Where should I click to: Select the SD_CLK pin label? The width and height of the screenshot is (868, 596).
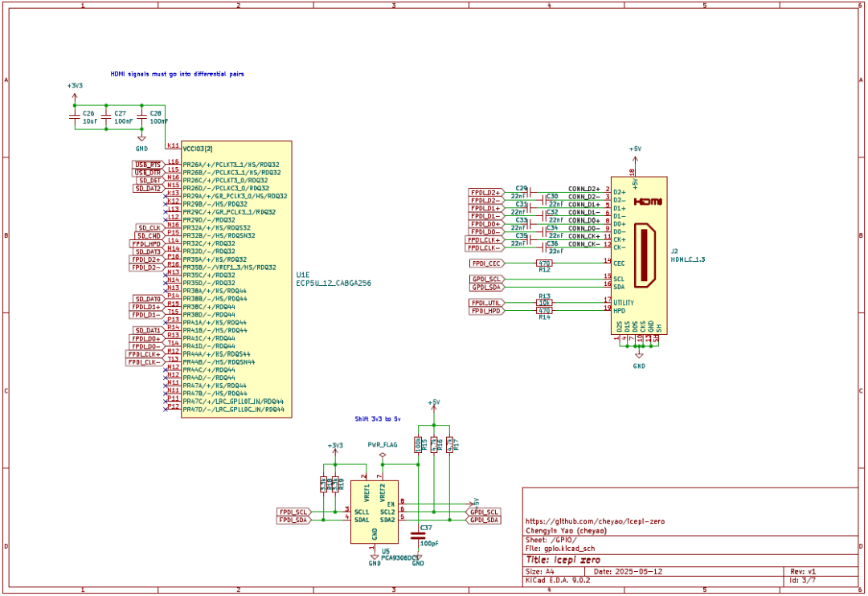pyautogui.click(x=145, y=227)
